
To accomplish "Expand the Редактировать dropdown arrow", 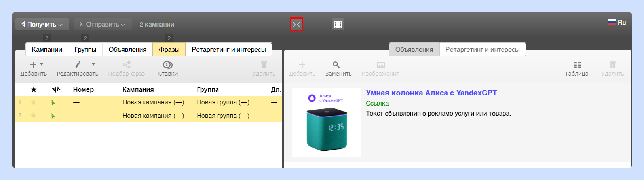I will point(93,64).
